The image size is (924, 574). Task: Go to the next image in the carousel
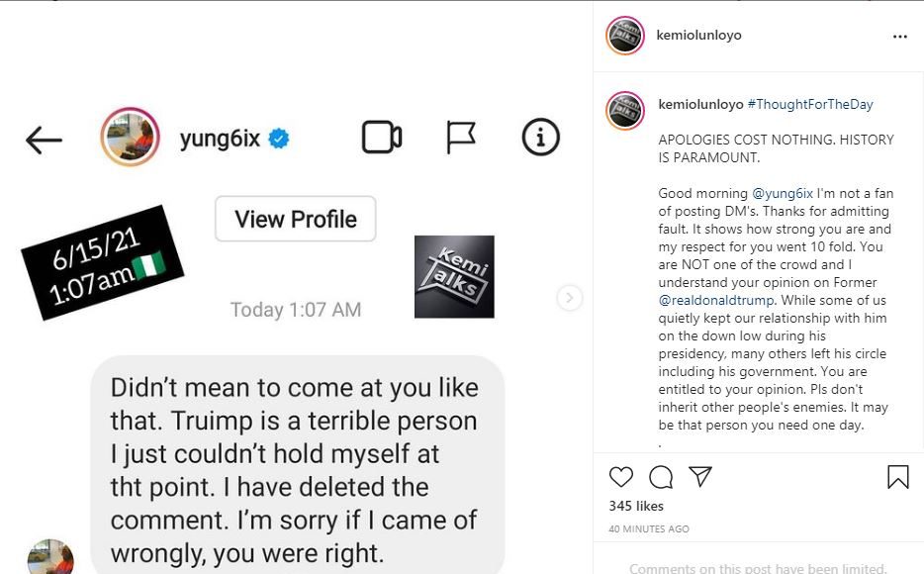click(569, 297)
